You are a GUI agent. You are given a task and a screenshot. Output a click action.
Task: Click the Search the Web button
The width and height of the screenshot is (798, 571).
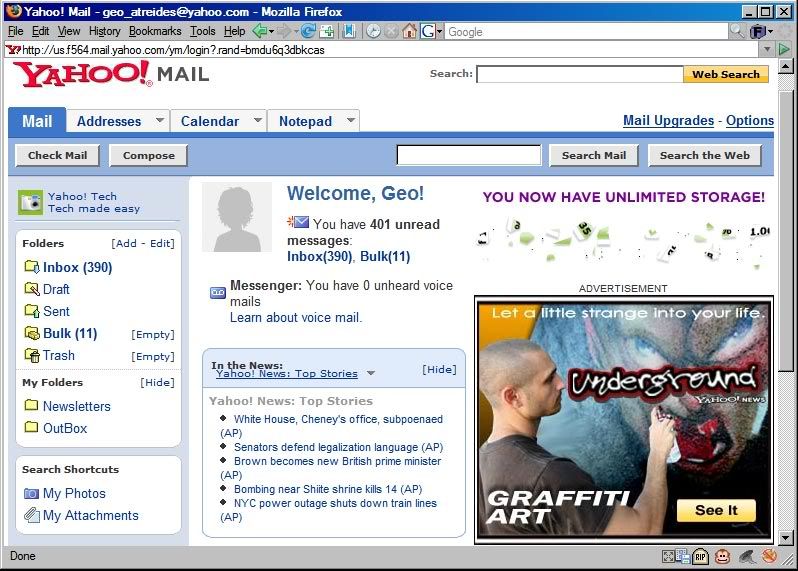(705, 155)
